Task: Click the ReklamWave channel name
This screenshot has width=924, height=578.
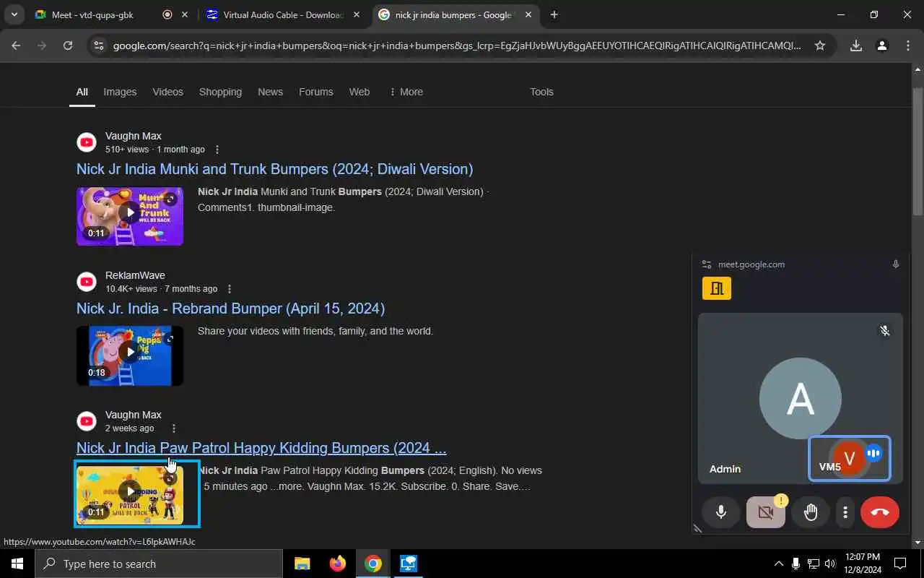Action: (x=135, y=275)
